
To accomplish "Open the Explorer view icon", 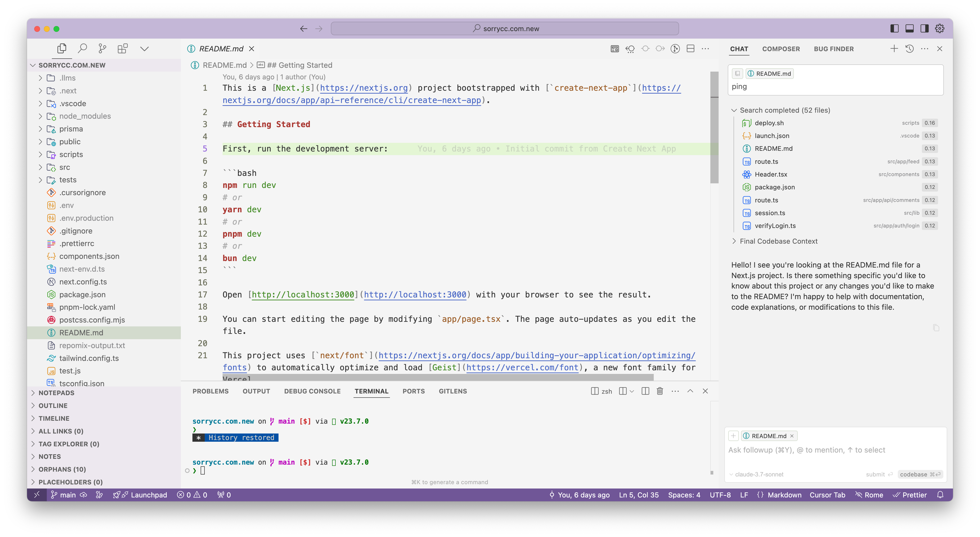I will pos(62,49).
